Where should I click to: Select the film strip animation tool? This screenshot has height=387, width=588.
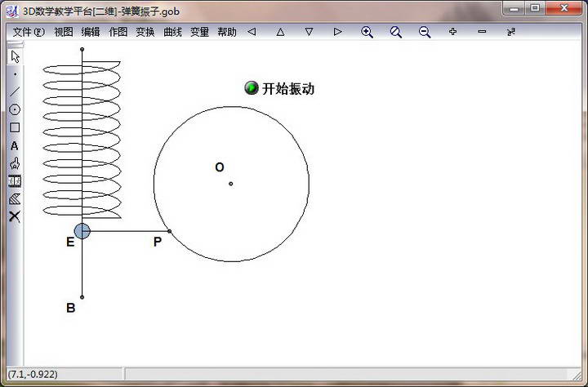[15, 181]
